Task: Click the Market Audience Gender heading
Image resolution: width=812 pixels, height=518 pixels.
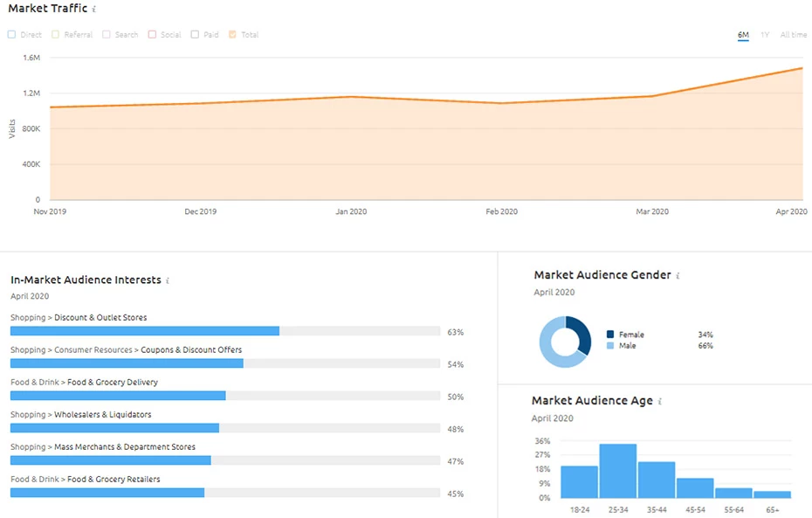Action: point(602,275)
